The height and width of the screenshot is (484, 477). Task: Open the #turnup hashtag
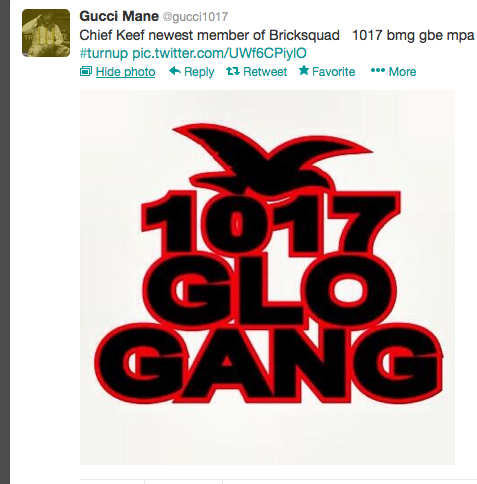[x=104, y=53]
